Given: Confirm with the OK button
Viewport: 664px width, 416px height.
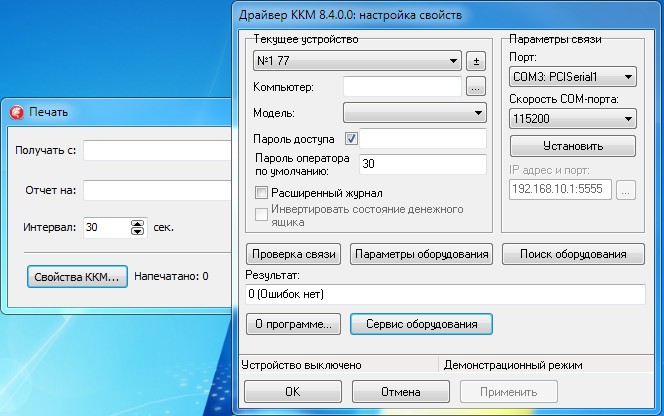Looking at the screenshot, I should pyautogui.click(x=293, y=391).
